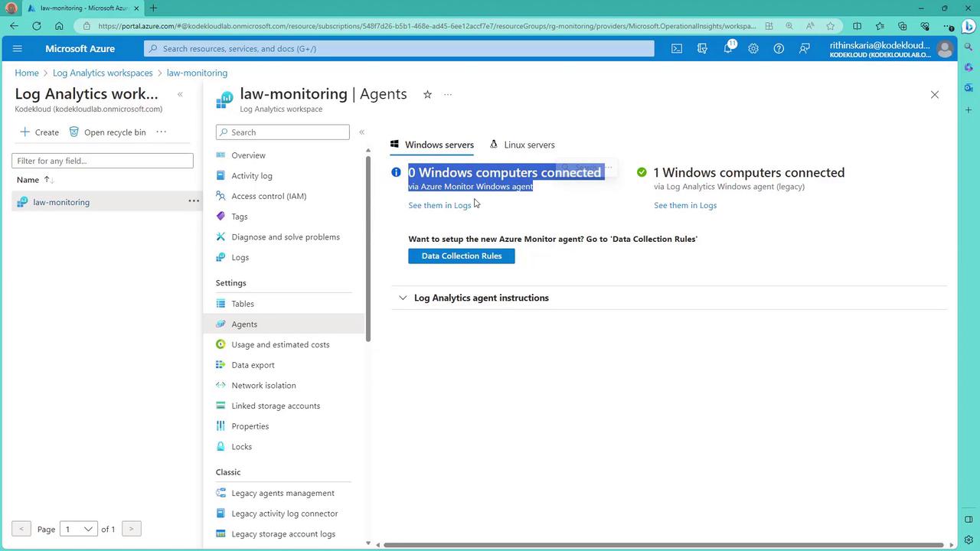Viewport: 980px width, 551px height.
Task: Launch Cloud Shell from the Azure header
Action: [677, 48]
